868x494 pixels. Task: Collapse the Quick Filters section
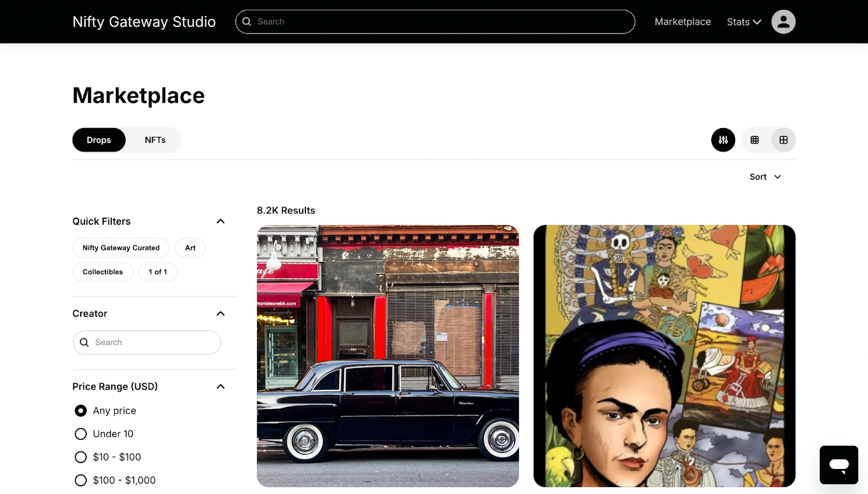click(221, 221)
